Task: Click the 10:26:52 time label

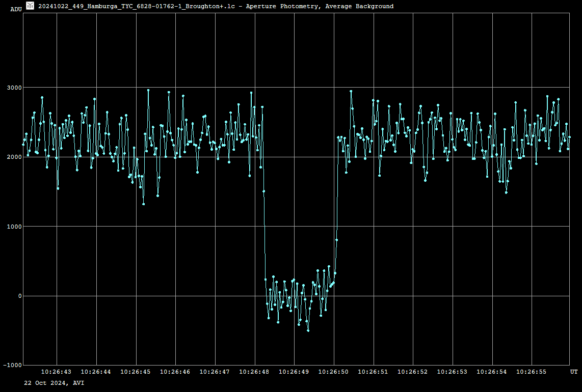Action: [412, 372]
